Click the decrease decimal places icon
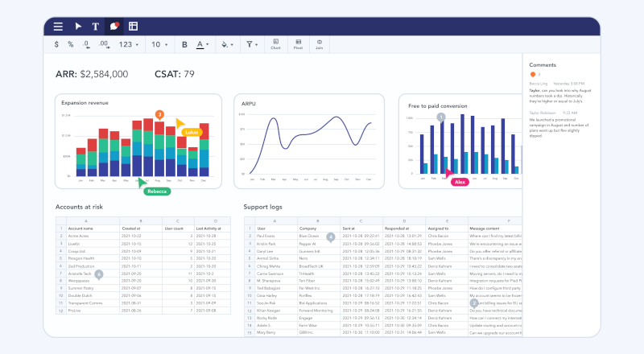The image size is (644, 354). tap(87, 44)
